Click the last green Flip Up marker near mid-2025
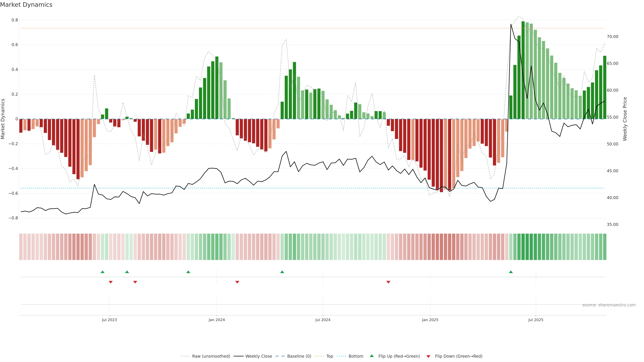This screenshot has width=644, height=362. point(511,272)
